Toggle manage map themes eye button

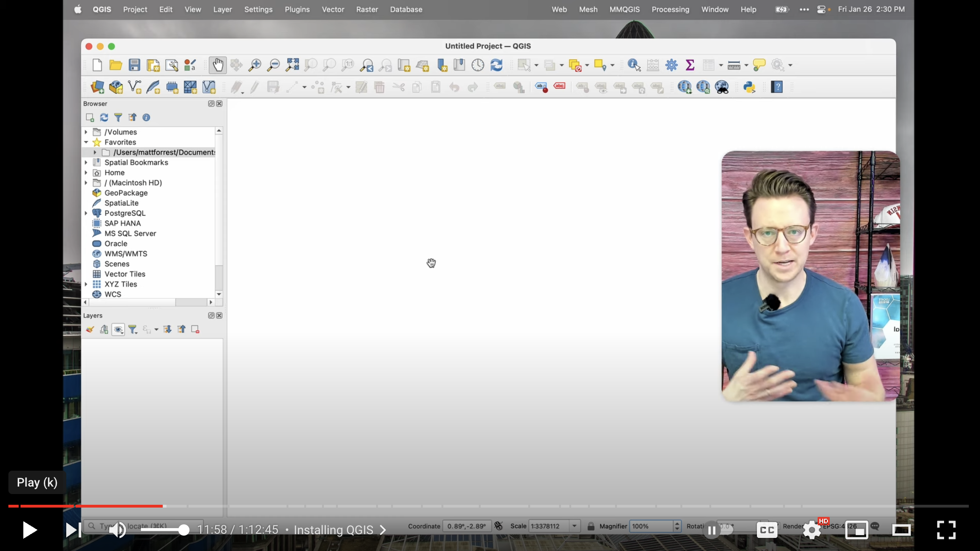[118, 329]
